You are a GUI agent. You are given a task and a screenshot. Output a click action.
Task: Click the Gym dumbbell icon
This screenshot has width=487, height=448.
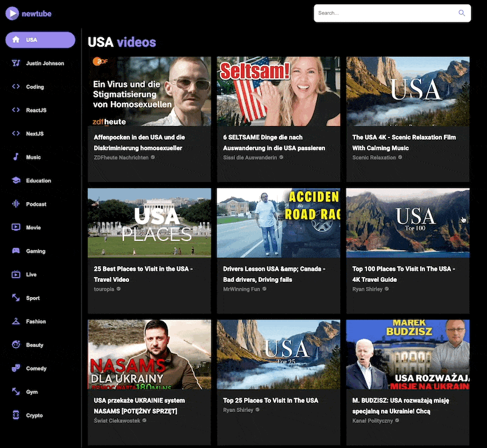16,392
